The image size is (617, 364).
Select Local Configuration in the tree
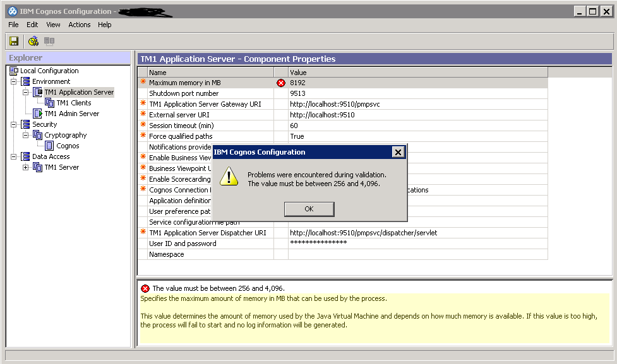click(x=50, y=71)
